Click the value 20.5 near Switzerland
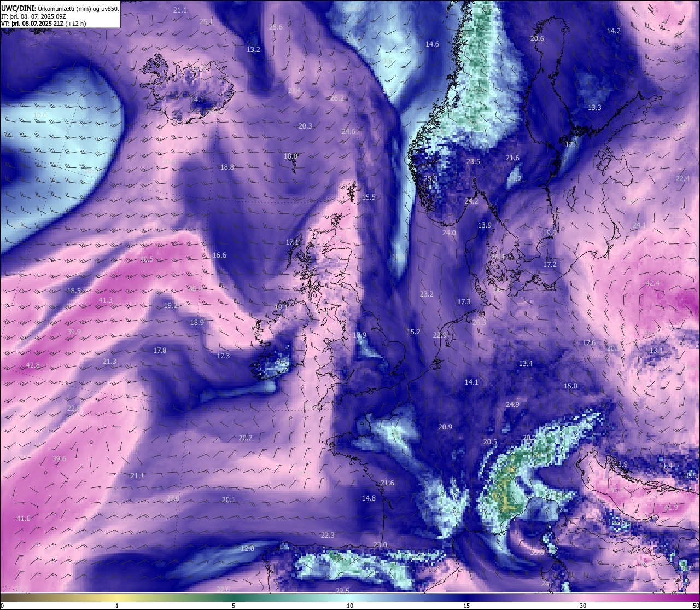Viewport: 700px width, 610px height. point(490,441)
